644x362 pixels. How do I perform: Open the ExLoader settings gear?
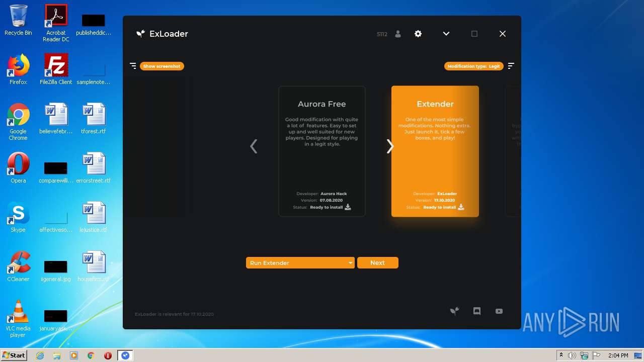(418, 34)
